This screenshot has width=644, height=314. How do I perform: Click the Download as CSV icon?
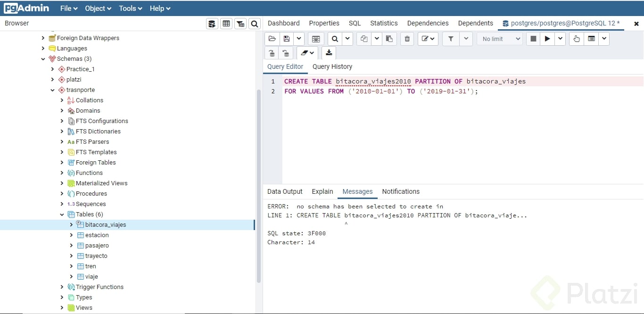coord(329,53)
